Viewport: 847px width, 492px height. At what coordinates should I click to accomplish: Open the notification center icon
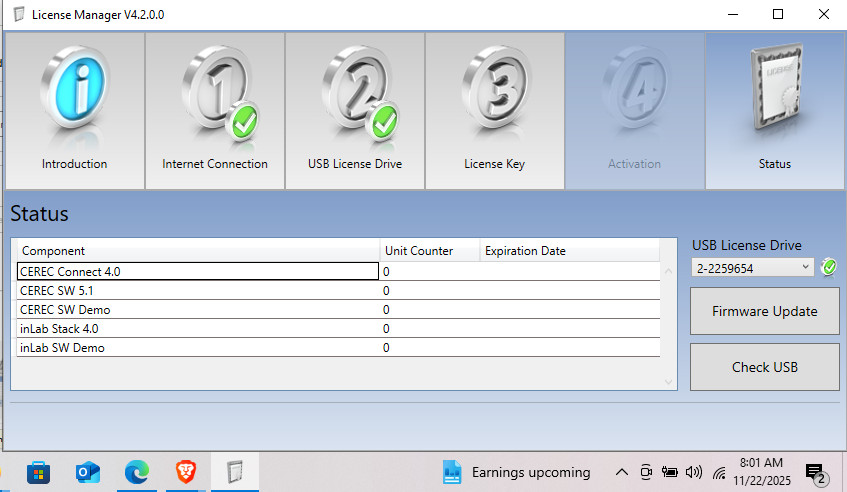[x=817, y=474]
